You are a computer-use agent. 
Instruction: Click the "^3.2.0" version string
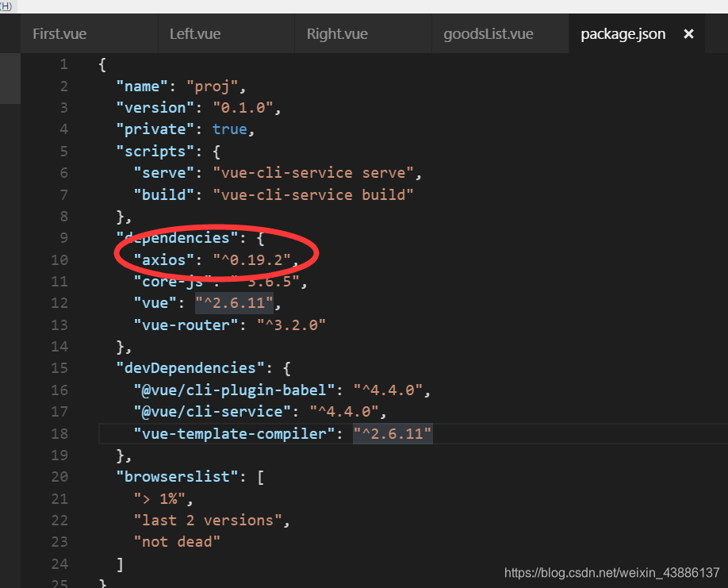[x=292, y=325]
